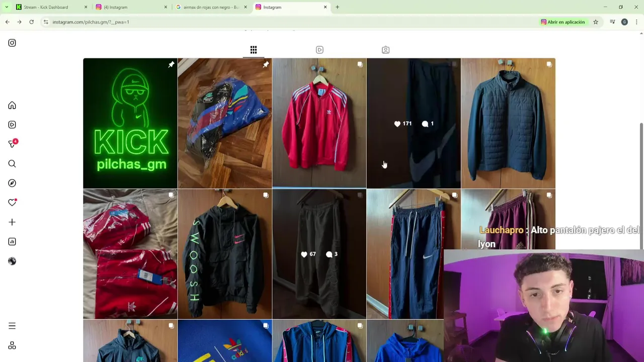
Task: Switch to the Reels profile tab
Action: click(319, 50)
